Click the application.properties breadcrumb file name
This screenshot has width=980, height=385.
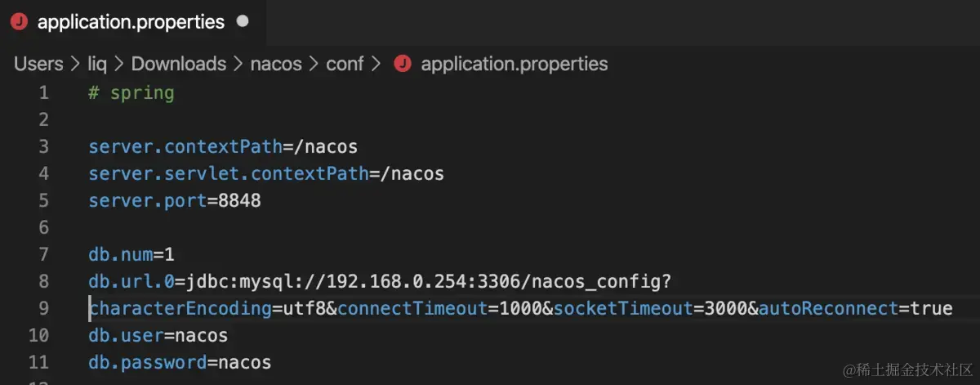[x=514, y=64]
